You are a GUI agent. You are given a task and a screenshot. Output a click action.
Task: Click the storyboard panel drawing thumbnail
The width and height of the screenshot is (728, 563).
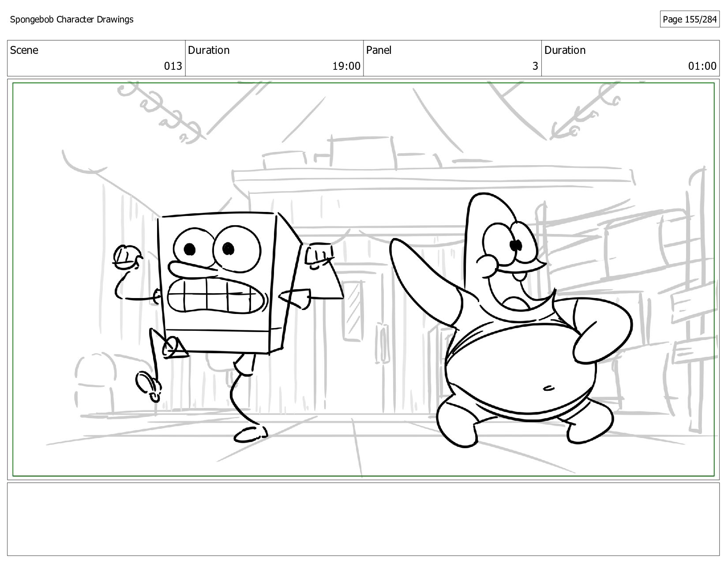point(364,279)
